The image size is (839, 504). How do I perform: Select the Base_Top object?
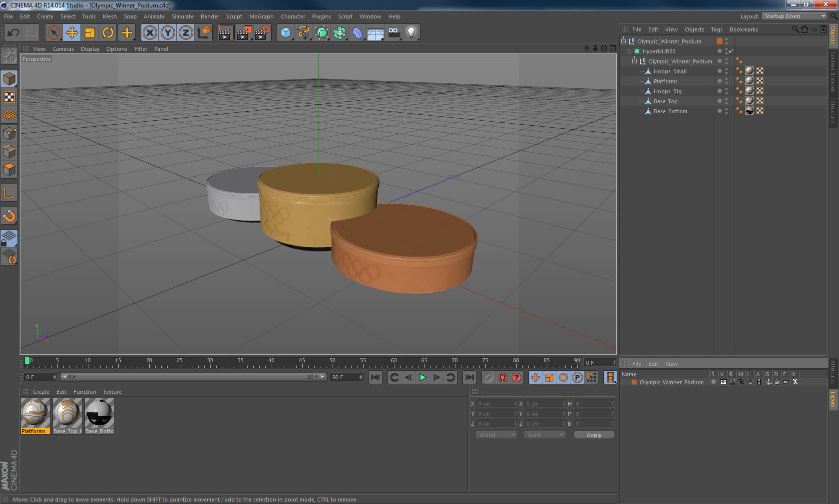(665, 101)
